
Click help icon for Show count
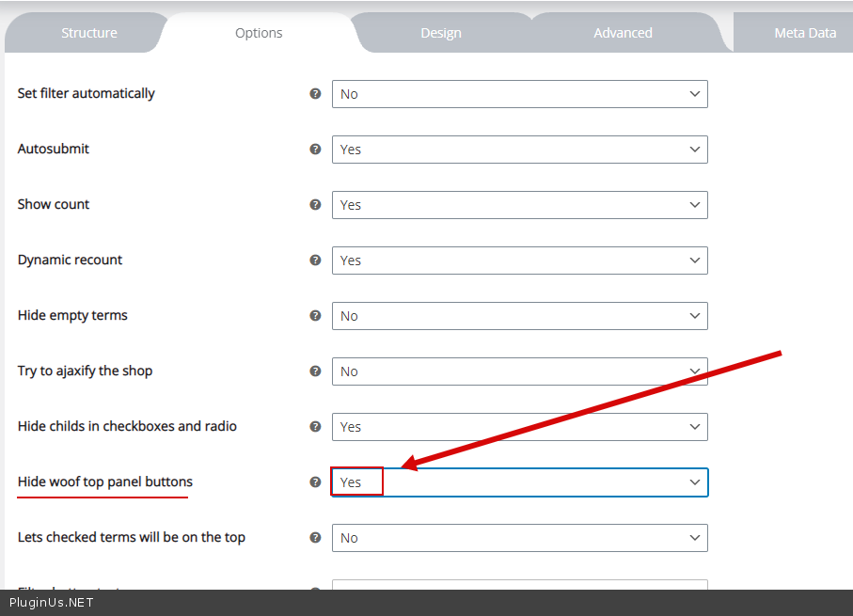pyautogui.click(x=316, y=205)
